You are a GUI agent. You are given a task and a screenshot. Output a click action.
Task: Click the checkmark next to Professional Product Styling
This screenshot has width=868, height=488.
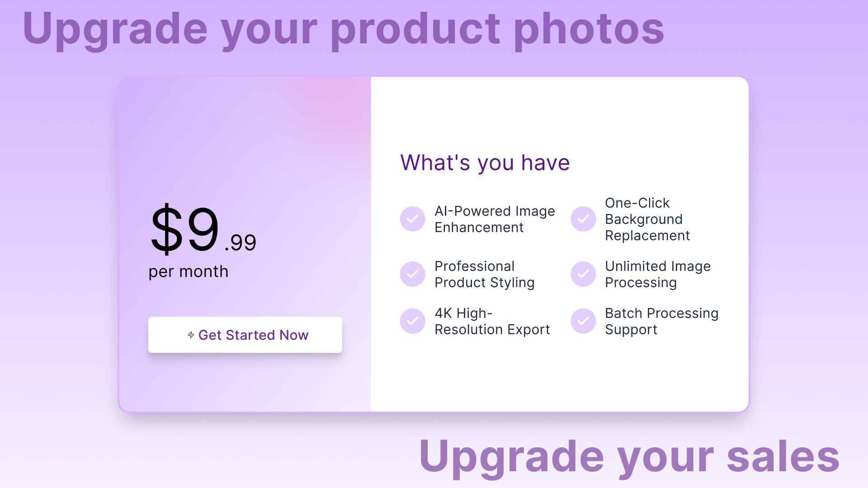(412, 274)
